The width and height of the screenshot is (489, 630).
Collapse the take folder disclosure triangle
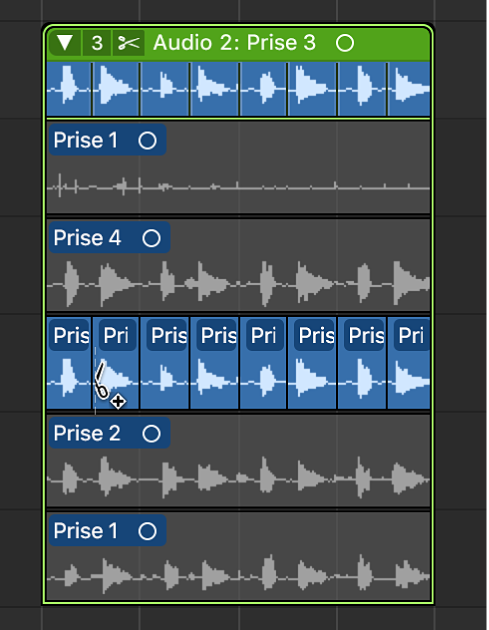(x=65, y=43)
